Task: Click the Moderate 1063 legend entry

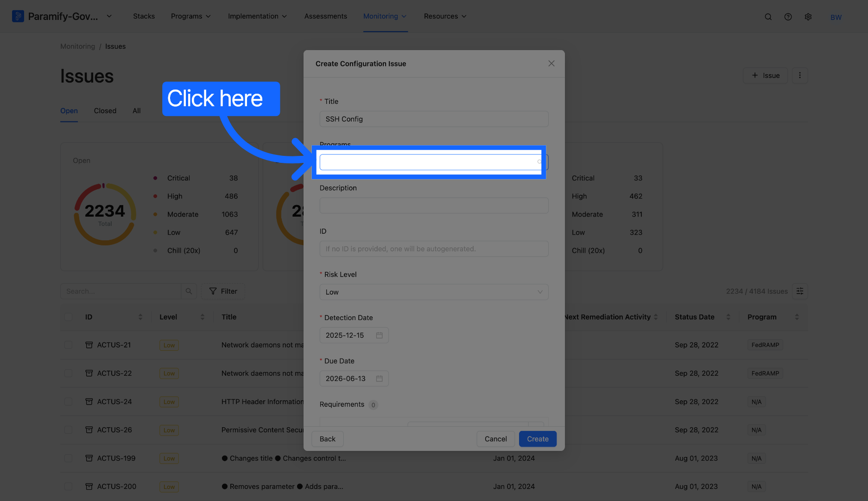Action: [x=196, y=214]
